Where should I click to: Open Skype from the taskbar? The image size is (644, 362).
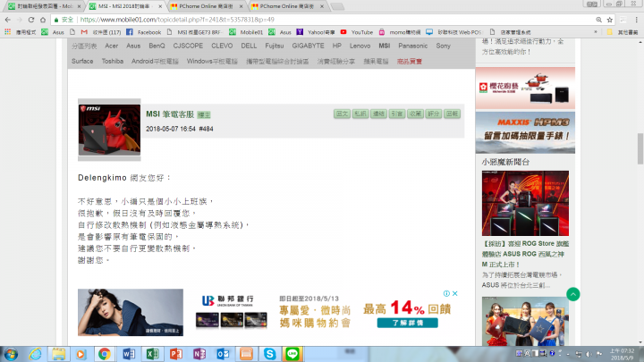(x=269, y=354)
